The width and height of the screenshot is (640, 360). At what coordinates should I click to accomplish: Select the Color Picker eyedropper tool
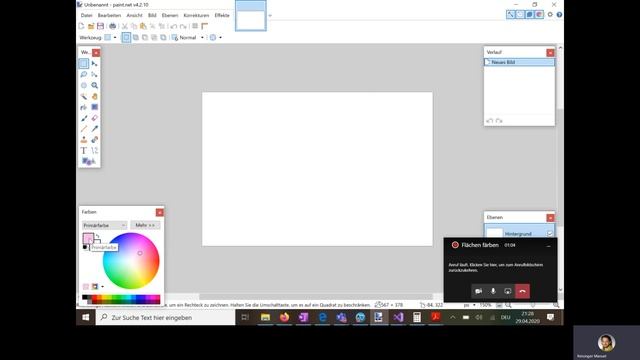[95, 129]
